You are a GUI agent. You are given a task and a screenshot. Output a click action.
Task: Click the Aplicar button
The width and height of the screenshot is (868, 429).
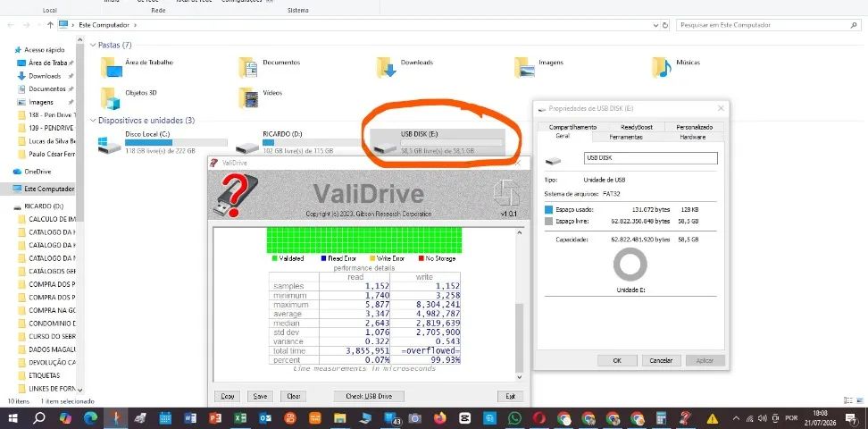click(x=705, y=360)
